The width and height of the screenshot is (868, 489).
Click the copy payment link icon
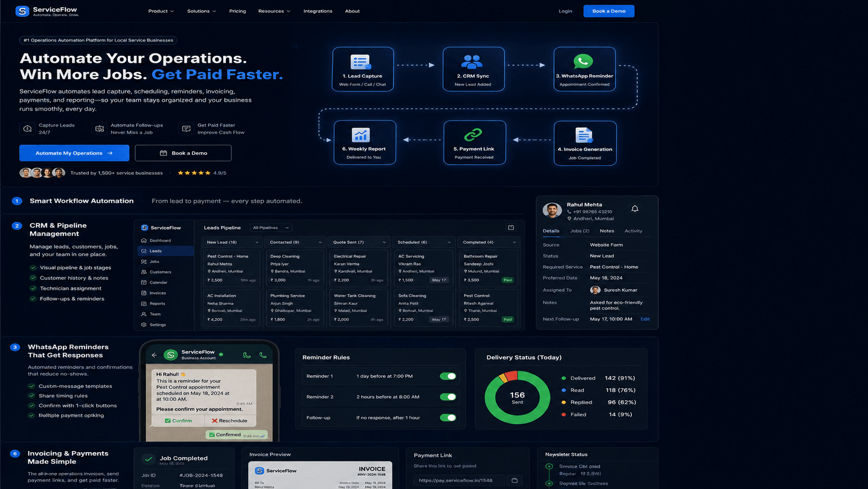pyautogui.click(x=514, y=480)
